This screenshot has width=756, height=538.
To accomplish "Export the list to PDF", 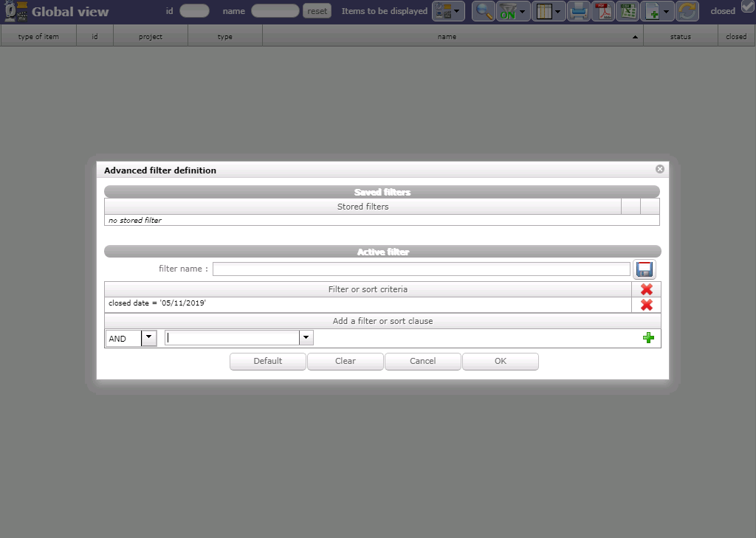I will (x=604, y=11).
